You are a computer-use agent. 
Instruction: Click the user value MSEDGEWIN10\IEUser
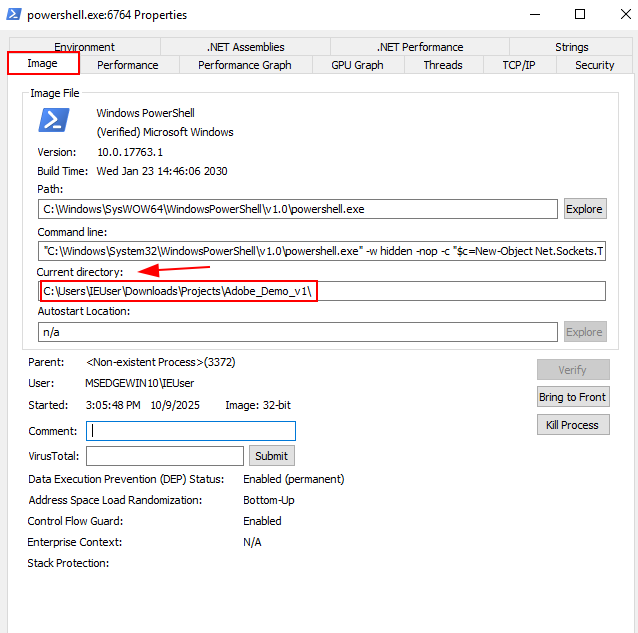click(x=140, y=383)
